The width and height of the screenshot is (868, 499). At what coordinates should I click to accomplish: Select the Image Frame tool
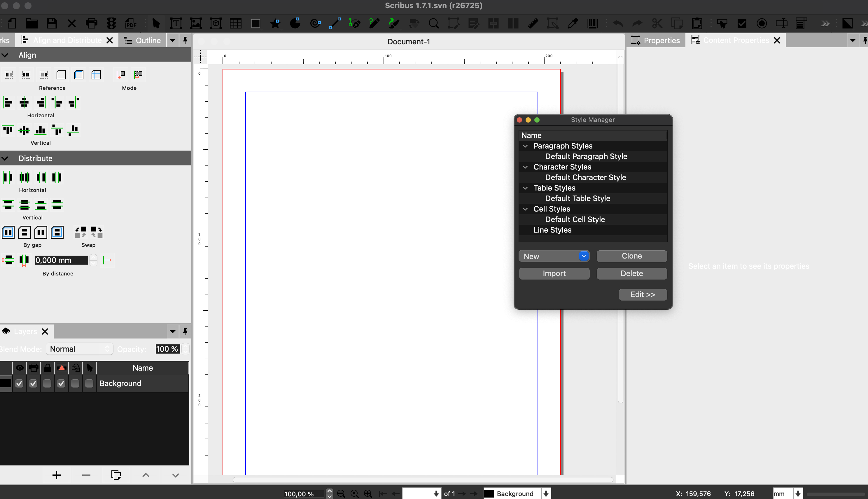click(x=196, y=23)
